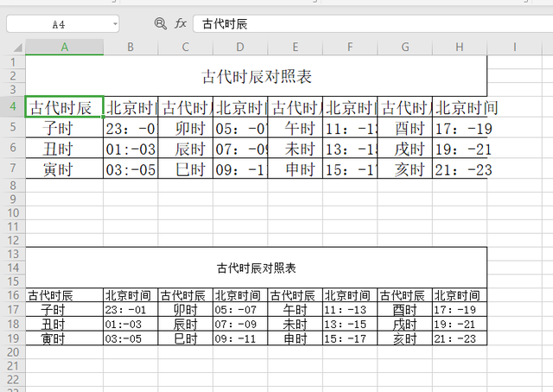
Task: Click the select-all corner triangle
Action: (x=16, y=47)
